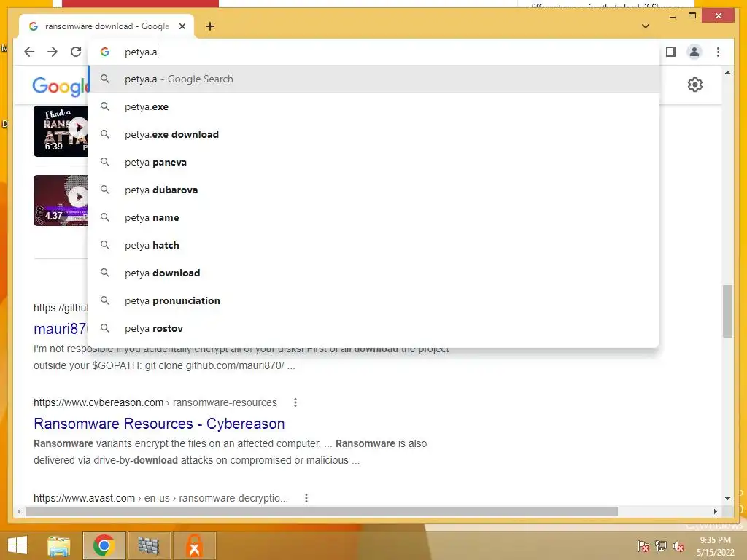
Task: Click the Chrome icon in the taskbar
Action: (104, 545)
